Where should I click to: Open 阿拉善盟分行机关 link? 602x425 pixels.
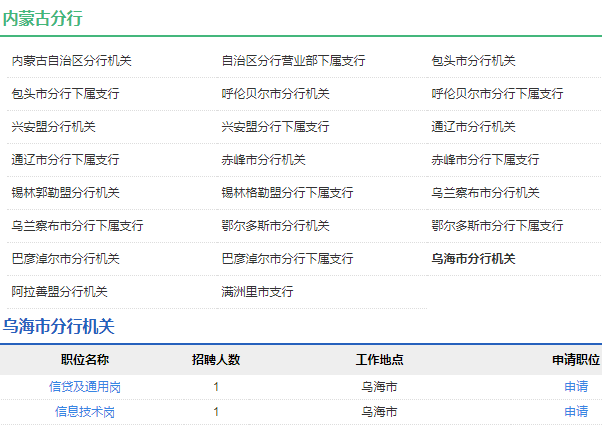(x=59, y=292)
